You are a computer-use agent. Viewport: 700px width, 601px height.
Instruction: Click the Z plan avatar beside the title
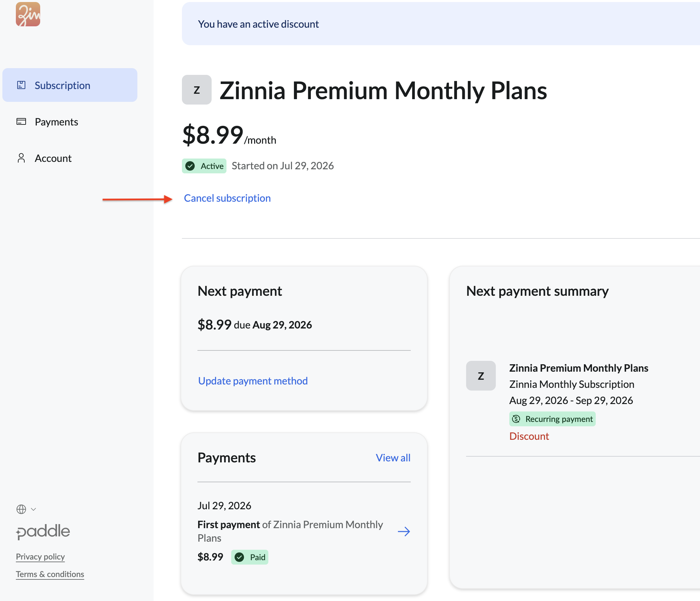[x=197, y=90]
